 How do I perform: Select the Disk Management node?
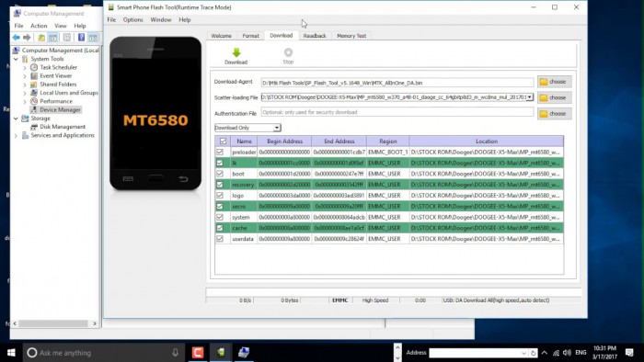[63, 127]
